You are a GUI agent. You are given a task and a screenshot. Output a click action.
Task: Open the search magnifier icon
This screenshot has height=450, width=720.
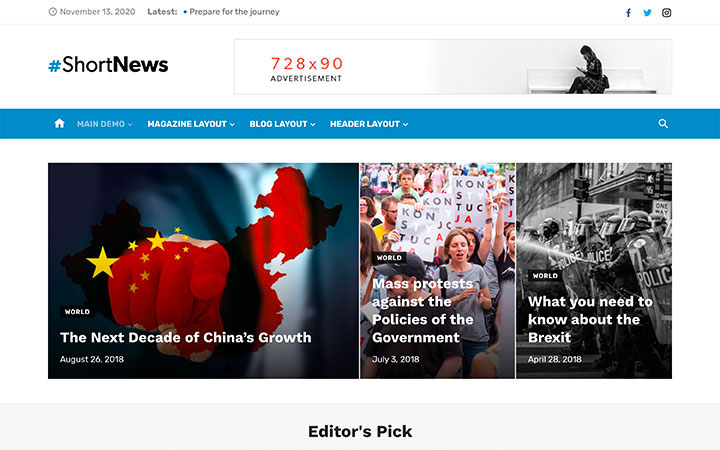point(663,124)
